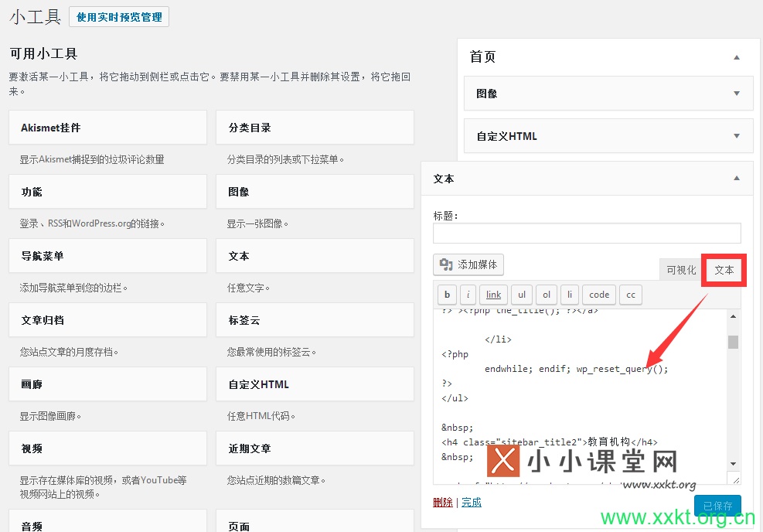Click text 任意HTML代码。
Image resolution: width=763 pixels, height=532 pixels.
pos(261,416)
